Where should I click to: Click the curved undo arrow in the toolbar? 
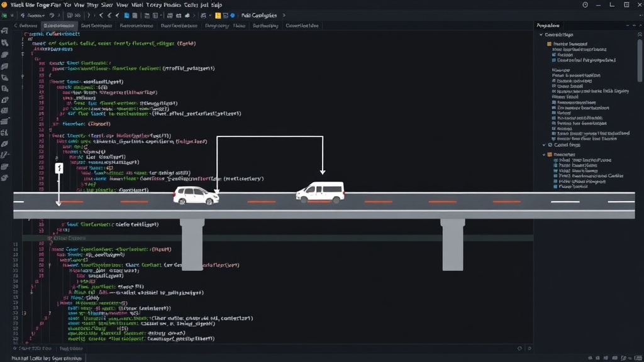(52, 16)
